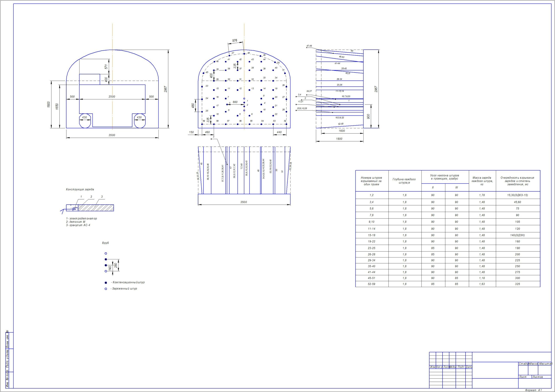This screenshot has width=555, height=392.
Task: Select the delay cell '105'
Action: coord(517,222)
